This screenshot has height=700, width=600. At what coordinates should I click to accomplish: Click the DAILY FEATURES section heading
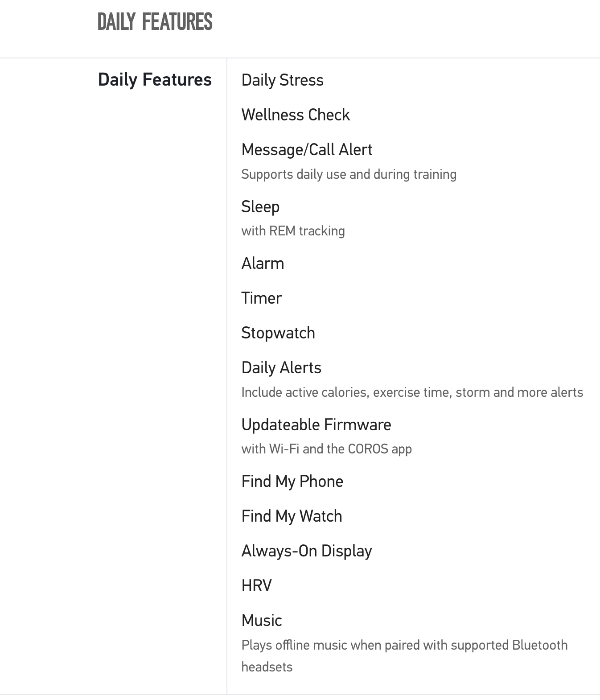click(155, 22)
